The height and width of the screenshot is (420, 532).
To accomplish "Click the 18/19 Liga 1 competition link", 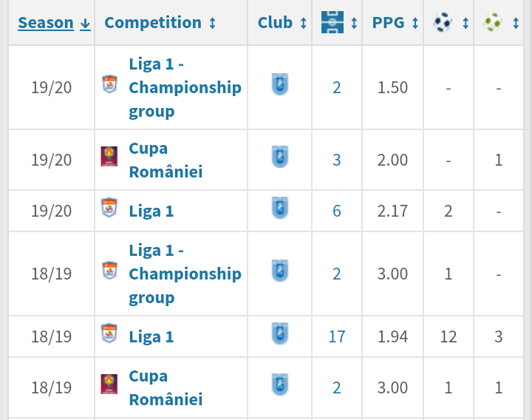I will pos(151,336).
